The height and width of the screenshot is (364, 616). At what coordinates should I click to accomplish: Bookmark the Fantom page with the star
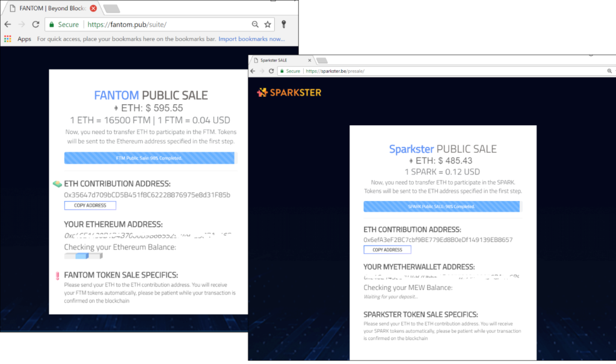pos(268,25)
